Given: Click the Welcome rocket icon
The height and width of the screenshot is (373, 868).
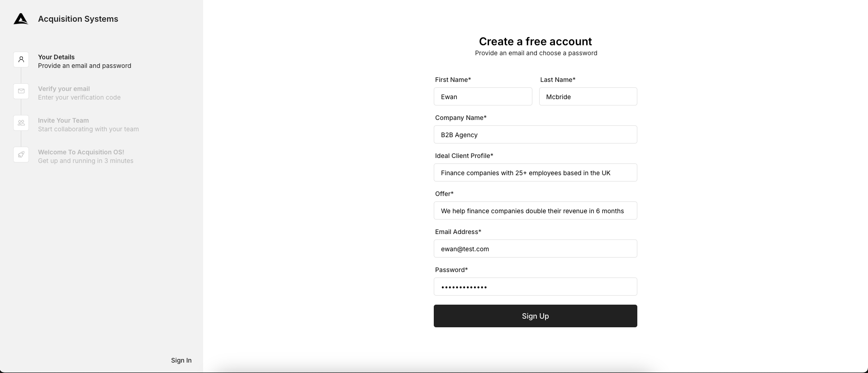Looking at the screenshot, I should [x=21, y=155].
